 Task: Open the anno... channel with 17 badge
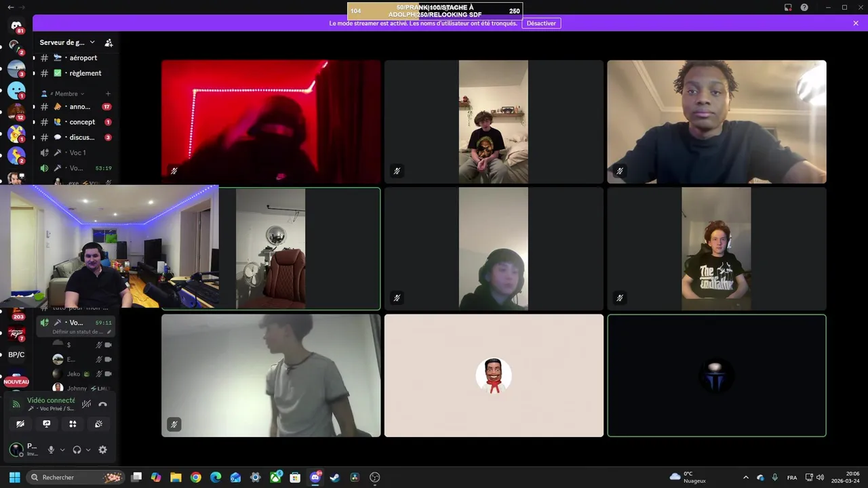pyautogui.click(x=77, y=106)
